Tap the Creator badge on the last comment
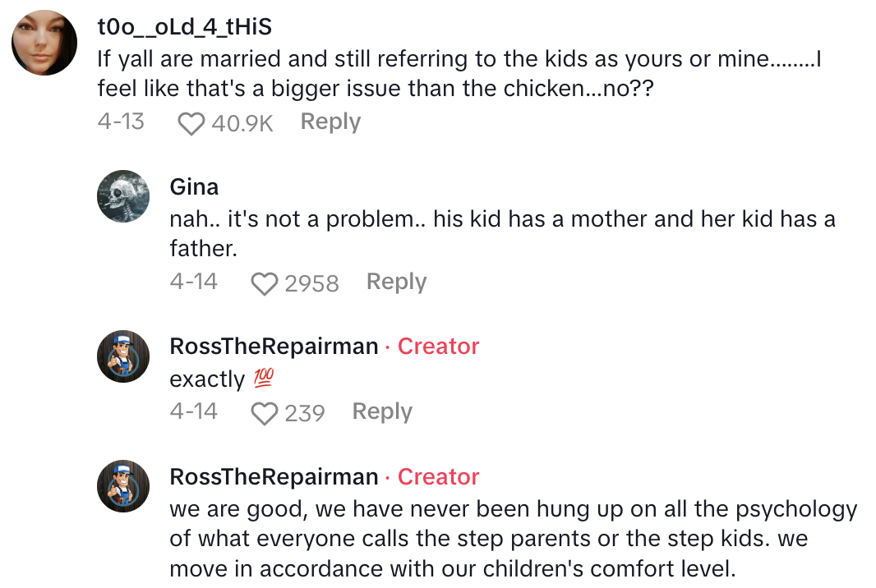Screen dimensions: 876x588 pos(438,477)
